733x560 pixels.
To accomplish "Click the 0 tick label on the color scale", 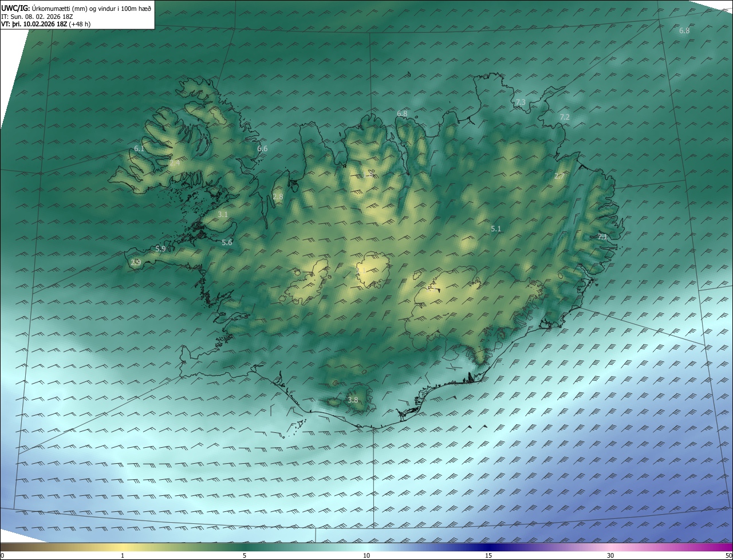I will (2, 555).
